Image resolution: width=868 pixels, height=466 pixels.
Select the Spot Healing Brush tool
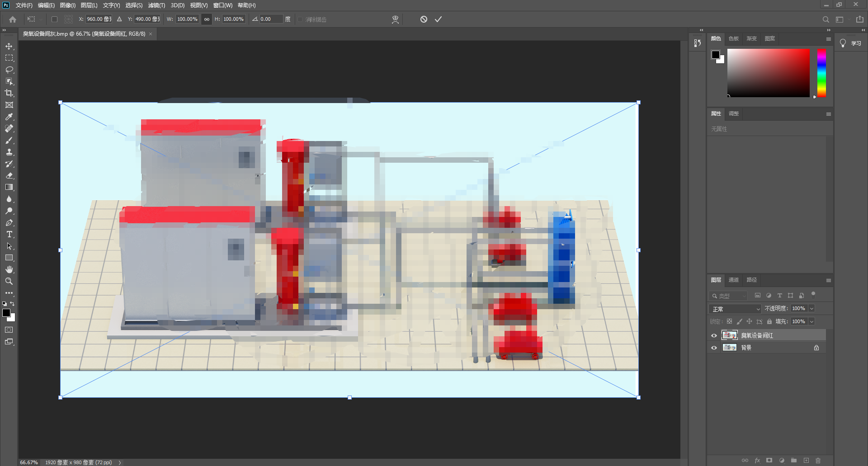[9, 128]
